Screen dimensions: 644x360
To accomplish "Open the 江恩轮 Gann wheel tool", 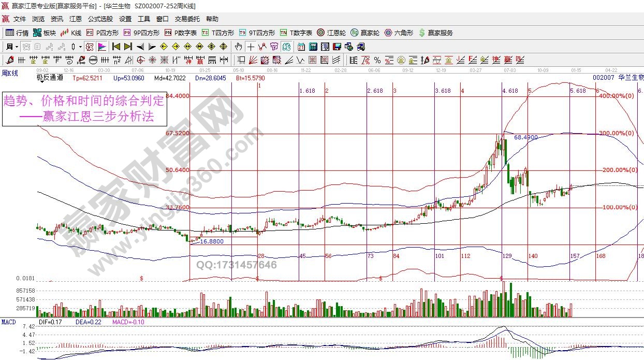I will coord(331,33).
